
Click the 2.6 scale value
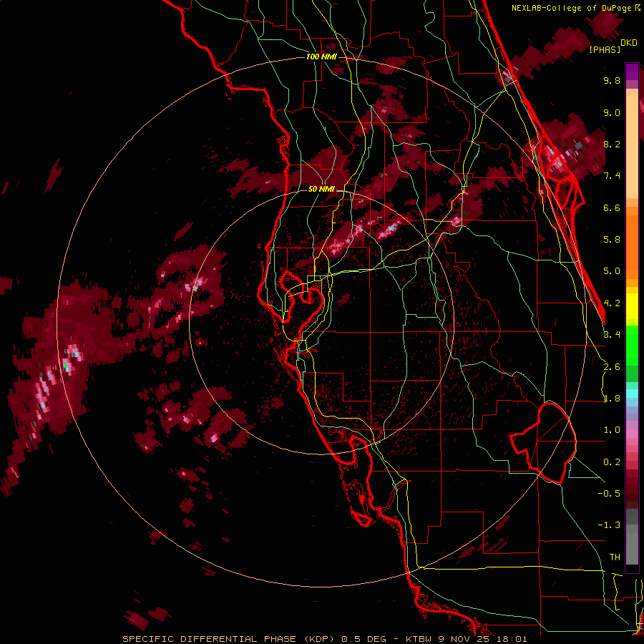pyautogui.click(x=612, y=367)
